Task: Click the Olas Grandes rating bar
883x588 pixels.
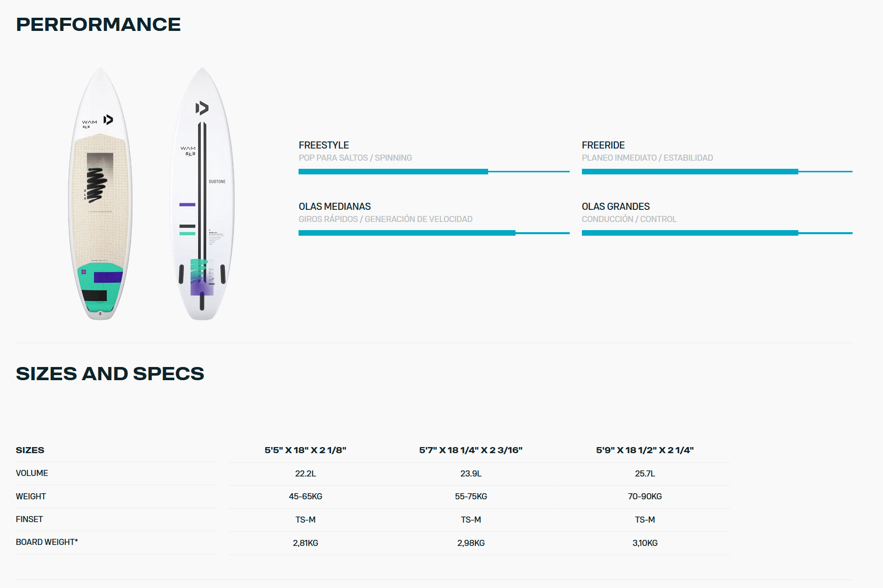Action: coord(717,233)
